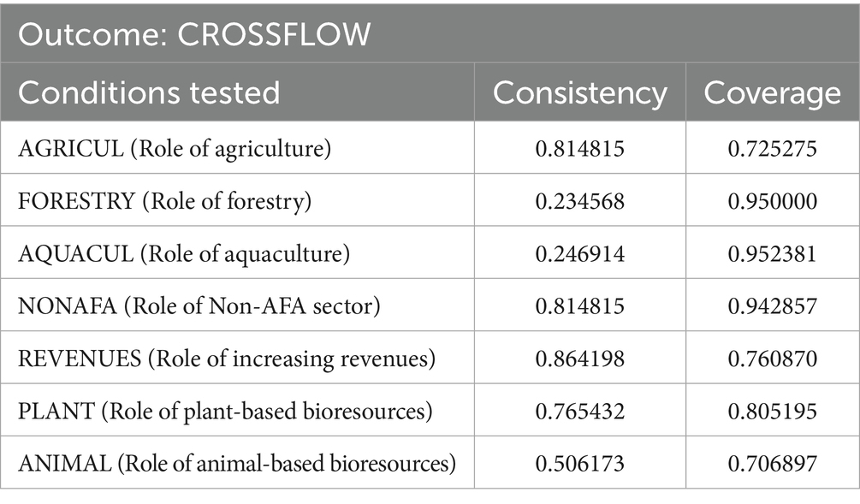Select the AGRICUL coverage value 0.725275
Viewport: 860px width, 504px height.
tap(772, 148)
